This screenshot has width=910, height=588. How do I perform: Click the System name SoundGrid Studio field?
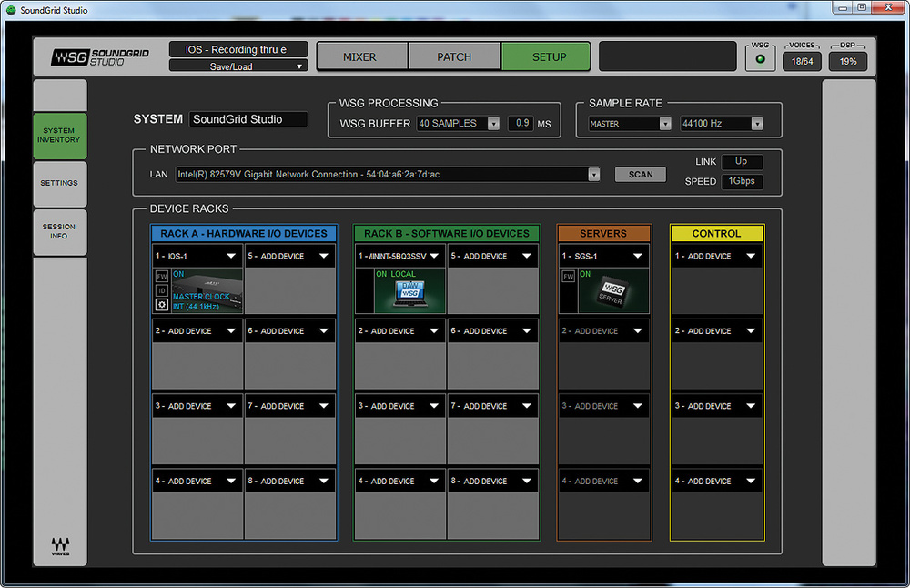[248, 119]
